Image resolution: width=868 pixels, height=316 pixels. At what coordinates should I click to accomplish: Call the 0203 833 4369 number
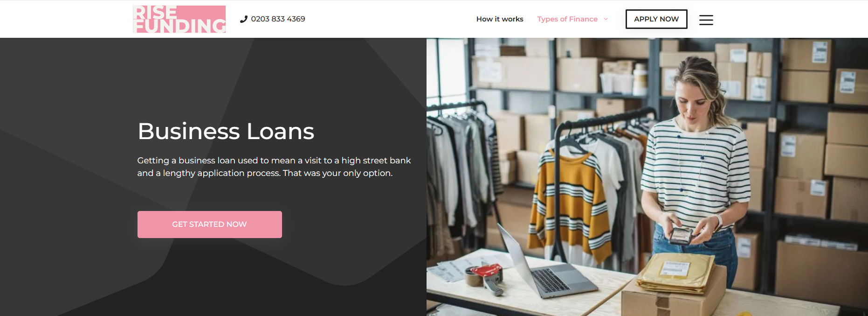click(x=278, y=19)
